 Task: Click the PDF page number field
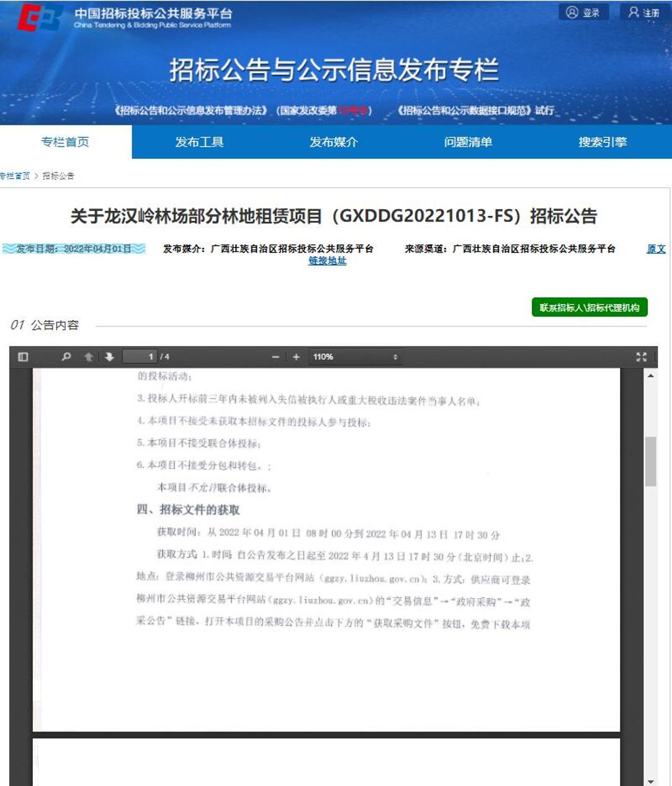pos(140,357)
